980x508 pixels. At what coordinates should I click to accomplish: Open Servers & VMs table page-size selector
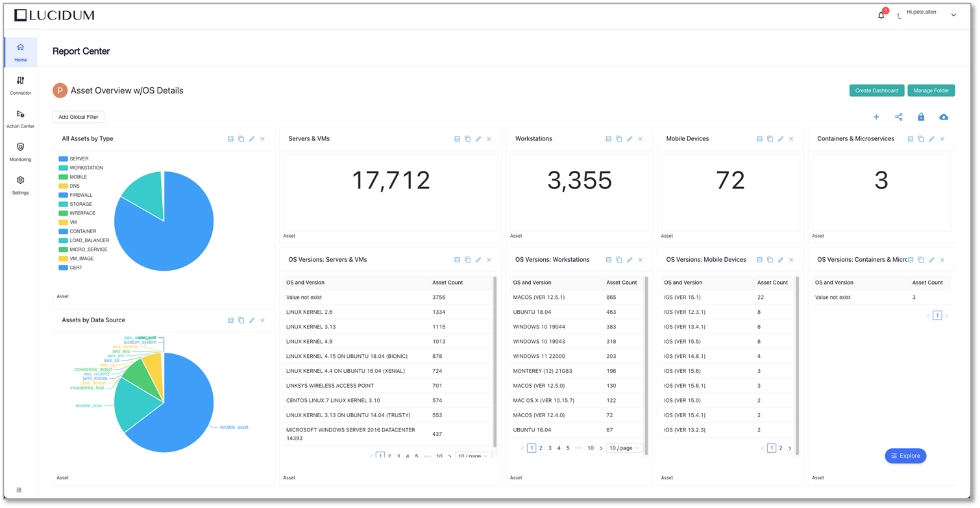[x=472, y=456]
